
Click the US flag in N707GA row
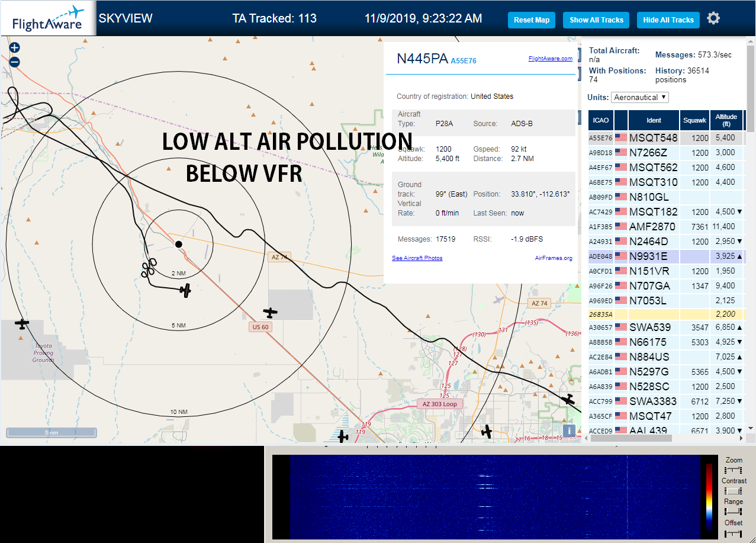[x=621, y=286]
